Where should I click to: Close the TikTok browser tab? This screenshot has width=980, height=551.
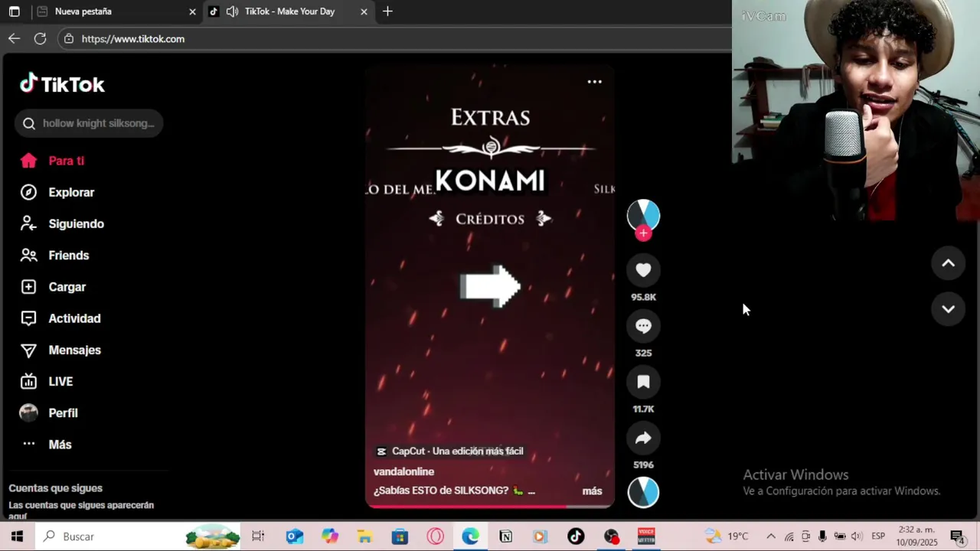click(x=364, y=11)
